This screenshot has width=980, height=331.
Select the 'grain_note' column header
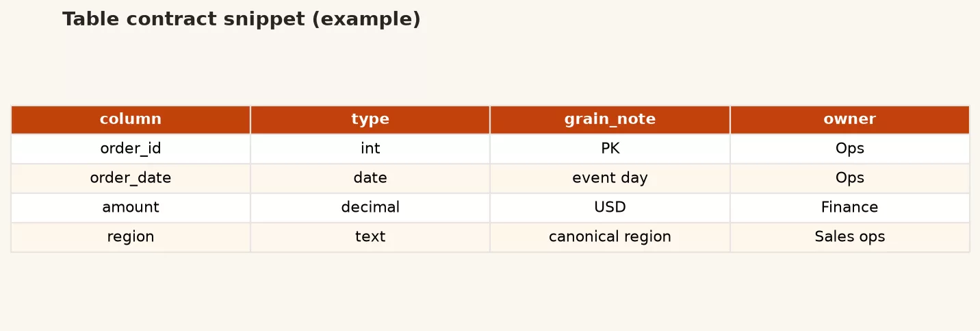610,119
